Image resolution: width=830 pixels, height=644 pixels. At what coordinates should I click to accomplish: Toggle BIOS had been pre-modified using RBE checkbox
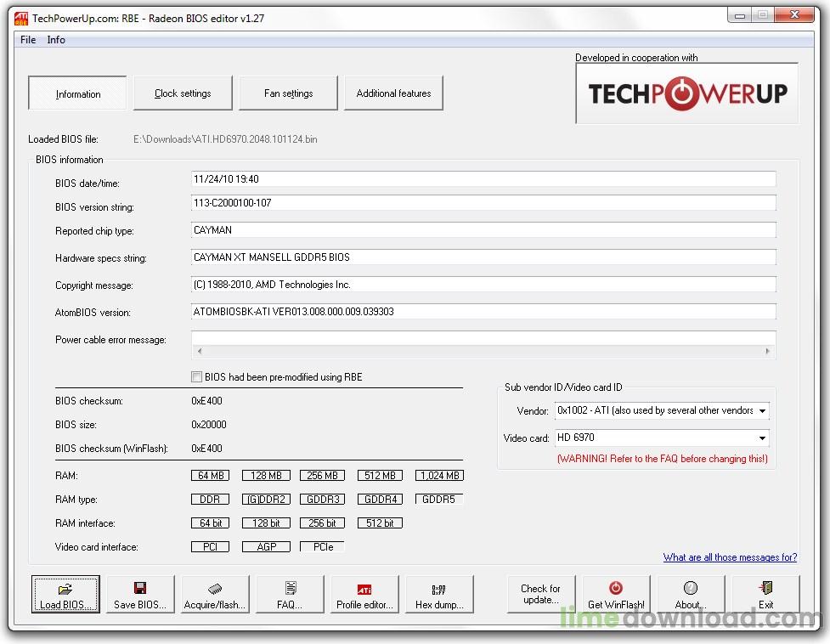(x=196, y=376)
